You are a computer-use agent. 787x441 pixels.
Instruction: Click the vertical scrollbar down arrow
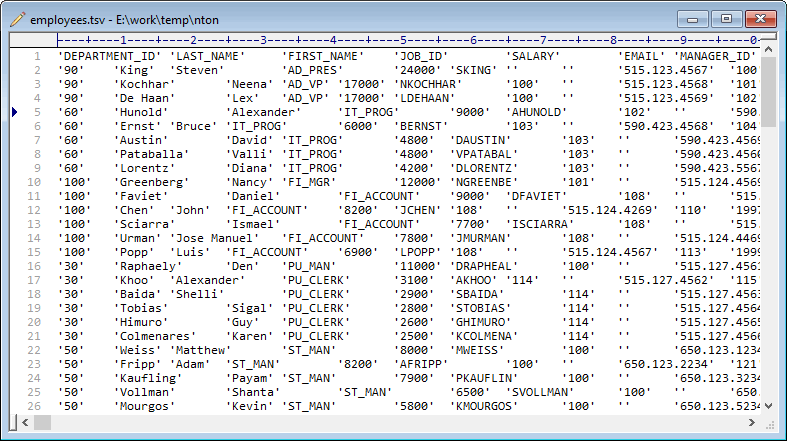[768, 404]
